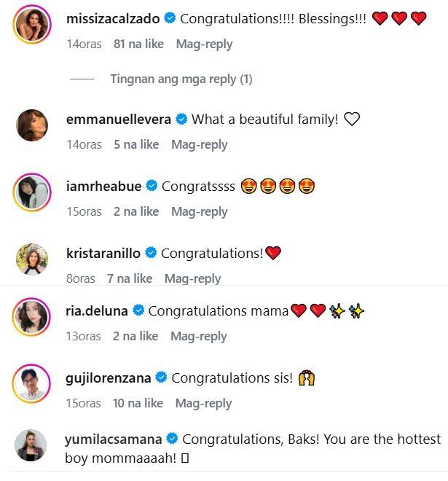
Task: Reply to gujilorenzana's comment
Action: [x=203, y=403]
